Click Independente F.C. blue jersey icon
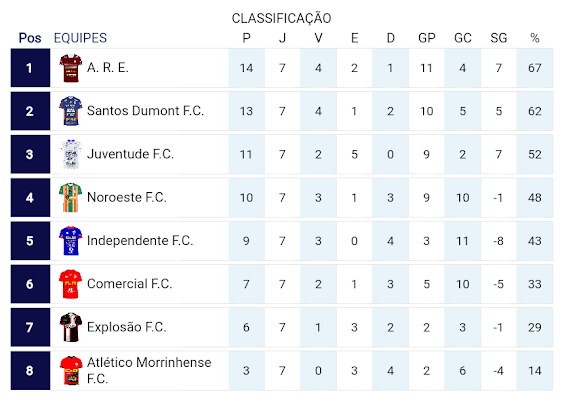The width and height of the screenshot is (562, 405). (71, 241)
